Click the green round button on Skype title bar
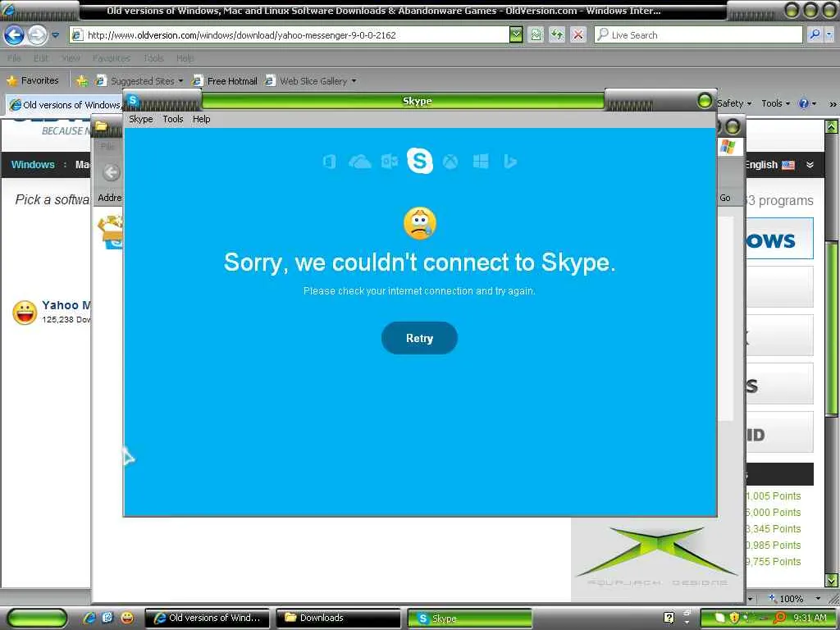 coord(705,101)
